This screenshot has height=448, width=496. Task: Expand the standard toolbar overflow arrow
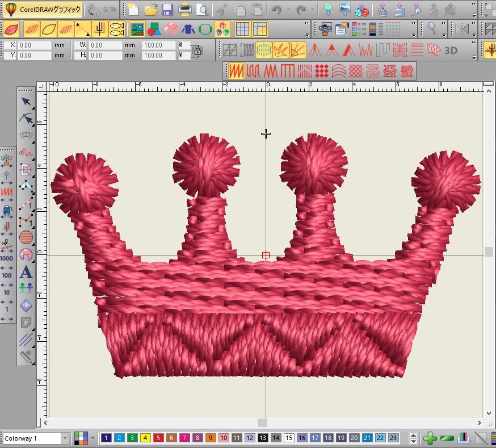[474, 10]
